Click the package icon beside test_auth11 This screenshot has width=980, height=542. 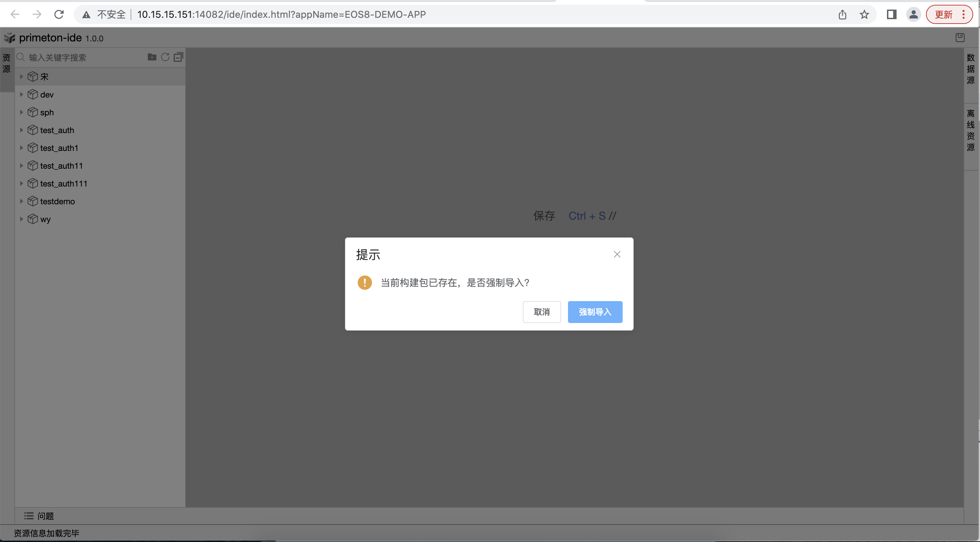point(33,166)
